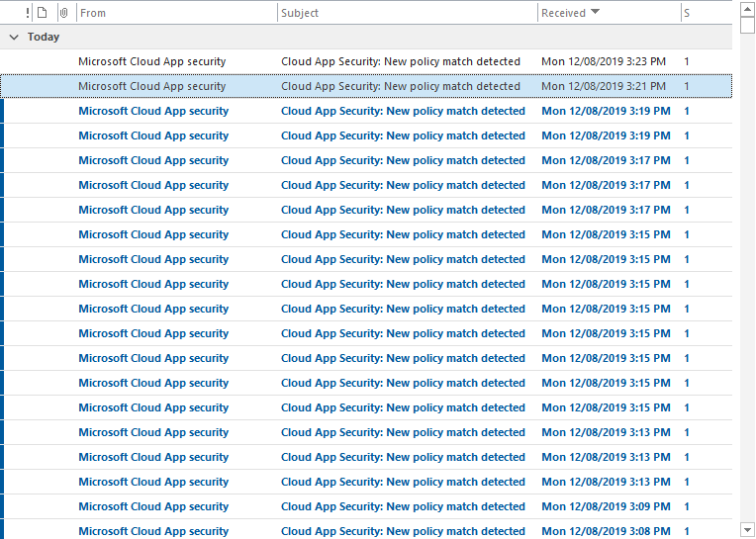Viewport: 756px width, 539px height.
Task: Click the blue unread bar of first 3:13 PM email
Action: [2, 432]
